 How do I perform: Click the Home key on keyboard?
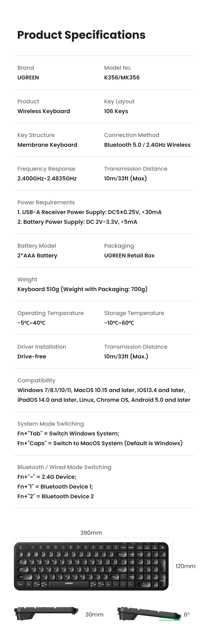pos(131,554)
